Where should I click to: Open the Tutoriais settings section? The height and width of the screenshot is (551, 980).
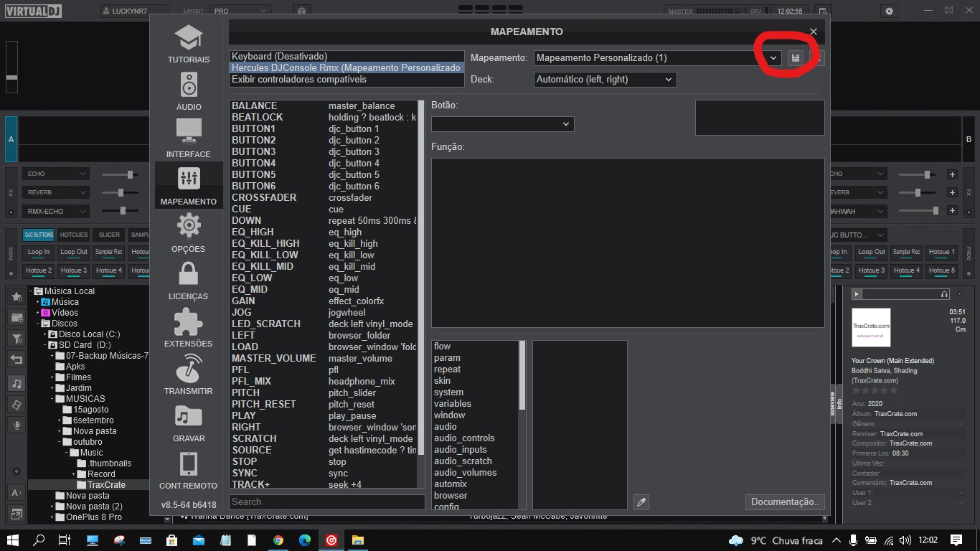tap(189, 44)
